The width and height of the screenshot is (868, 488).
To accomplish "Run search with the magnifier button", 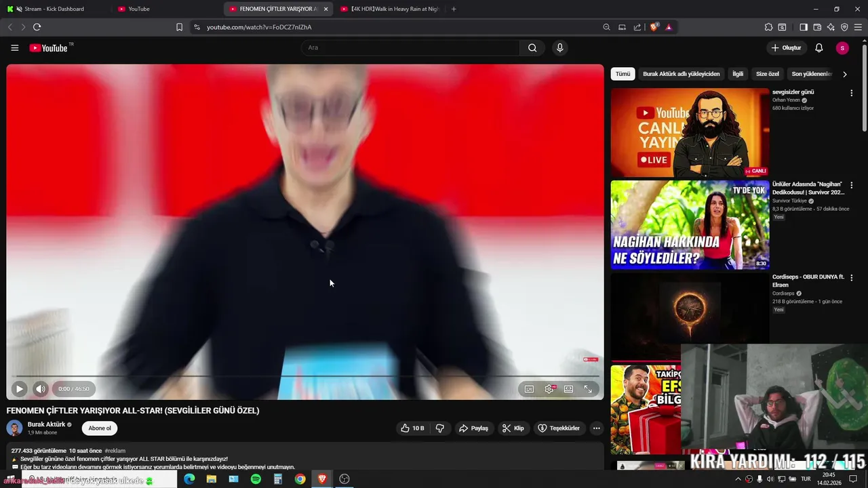I will click(532, 47).
